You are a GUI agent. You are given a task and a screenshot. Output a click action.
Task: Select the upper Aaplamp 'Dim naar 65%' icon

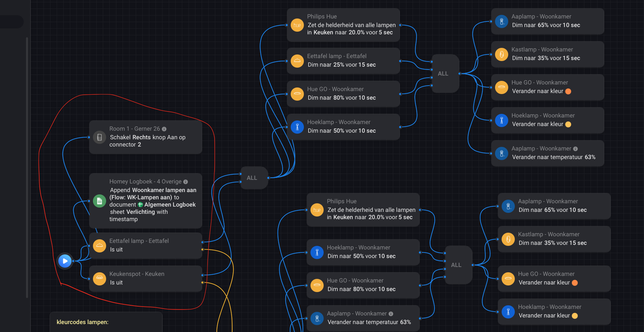tap(502, 21)
